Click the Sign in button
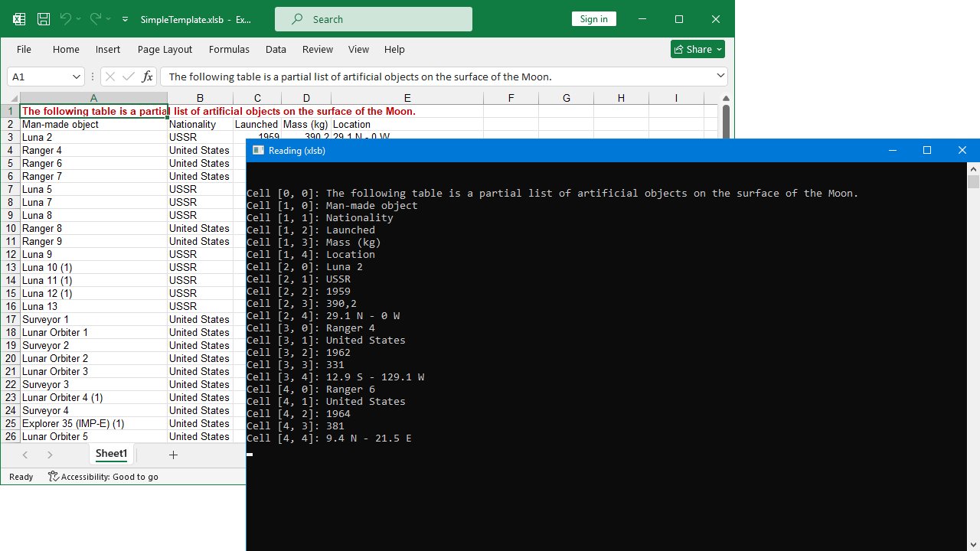This screenshot has width=980, height=551. [x=593, y=19]
